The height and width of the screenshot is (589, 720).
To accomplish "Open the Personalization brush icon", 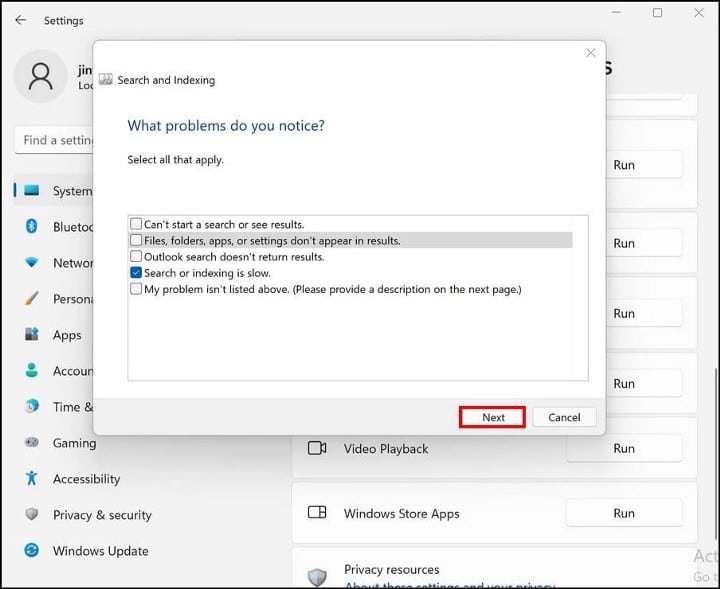I will click(x=32, y=298).
